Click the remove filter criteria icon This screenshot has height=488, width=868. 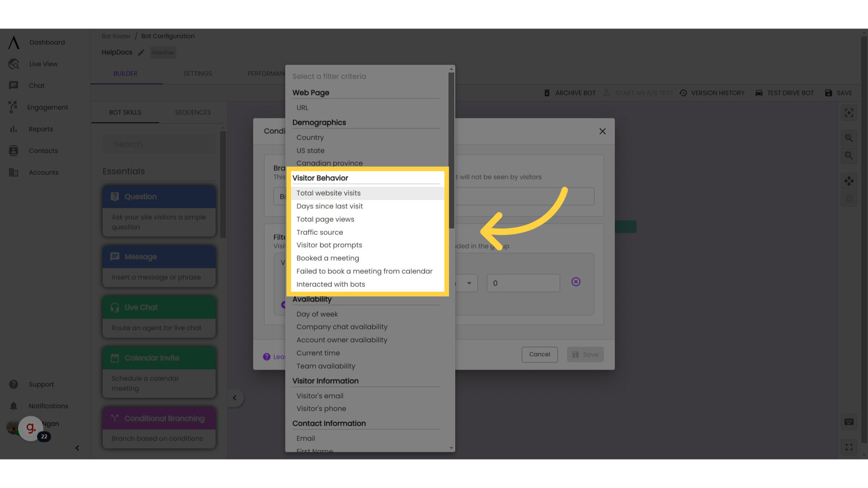tap(576, 282)
